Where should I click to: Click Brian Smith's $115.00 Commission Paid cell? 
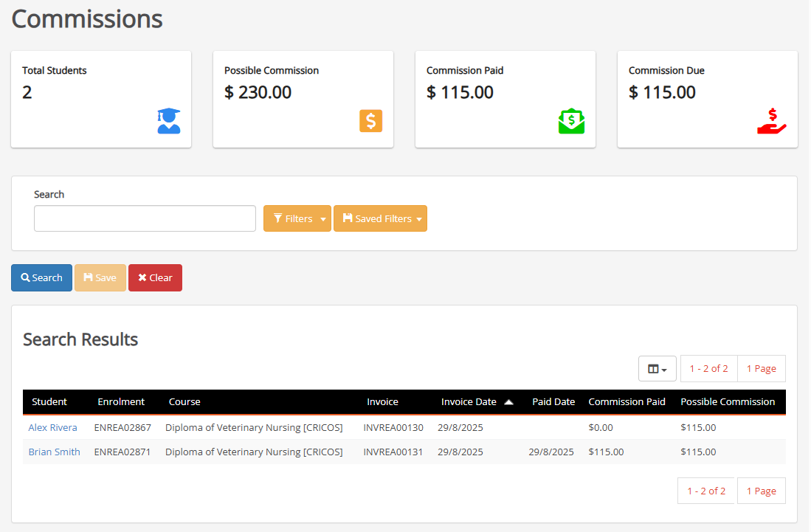[606, 452]
